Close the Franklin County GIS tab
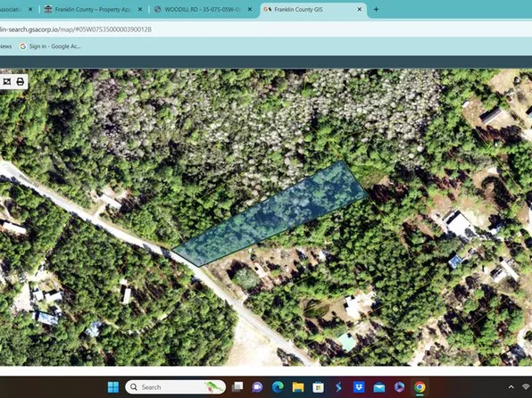The width and height of the screenshot is (532, 398). coord(360,10)
